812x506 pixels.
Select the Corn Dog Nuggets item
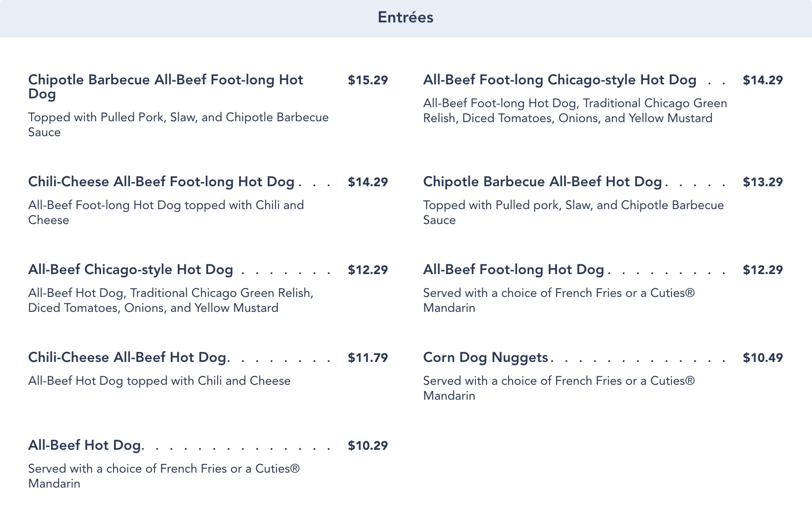point(485,358)
